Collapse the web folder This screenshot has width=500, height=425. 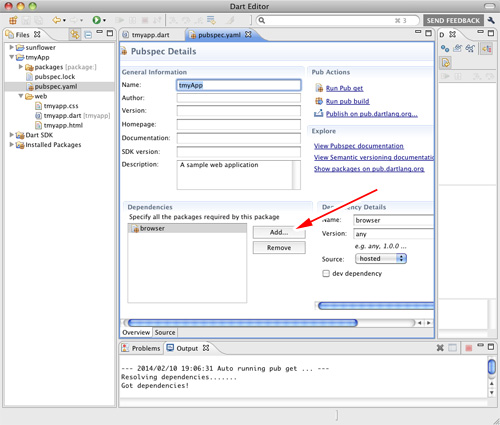tap(21, 96)
